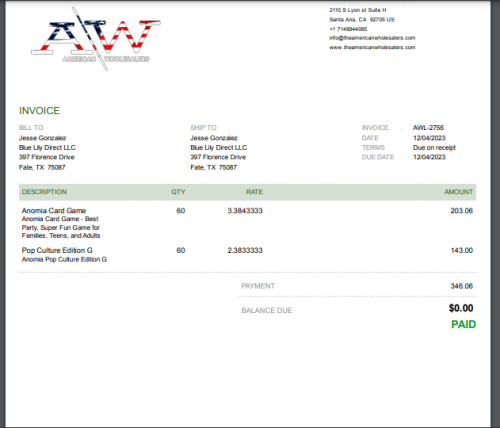500x428 pixels.
Task: Select Jesse Gonzalez under BILL TO
Action: coord(42,138)
